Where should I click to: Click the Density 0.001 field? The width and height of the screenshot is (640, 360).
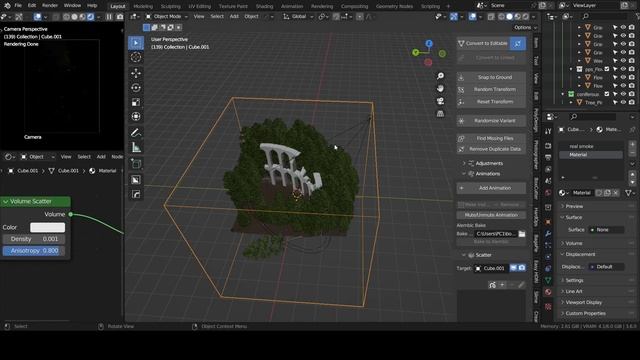click(x=34, y=239)
